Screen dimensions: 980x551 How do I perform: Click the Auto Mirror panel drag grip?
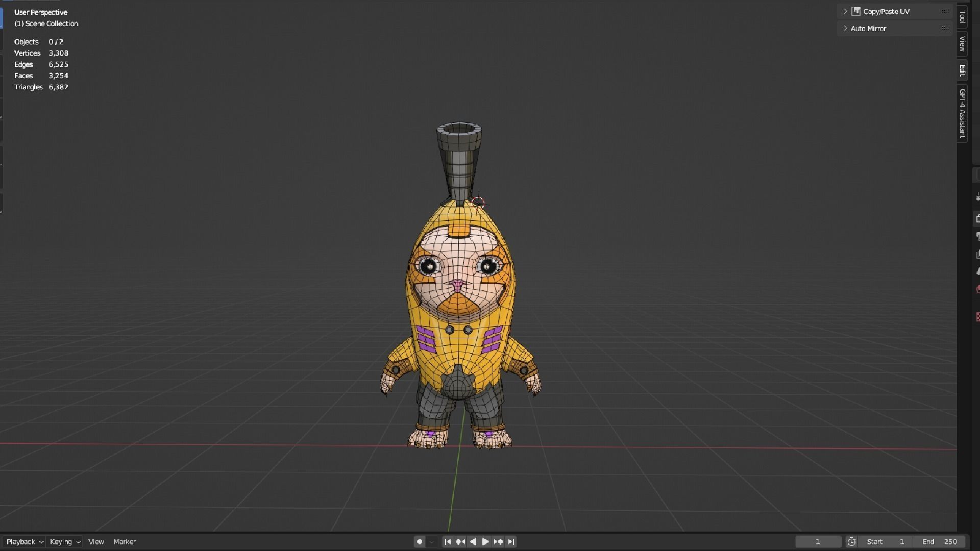point(945,29)
